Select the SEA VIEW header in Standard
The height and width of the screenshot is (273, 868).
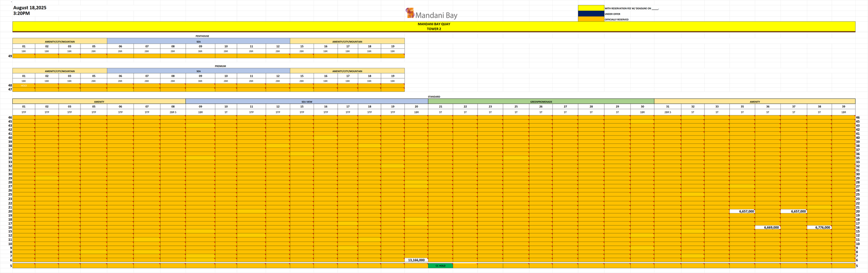pyautogui.click(x=306, y=102)
